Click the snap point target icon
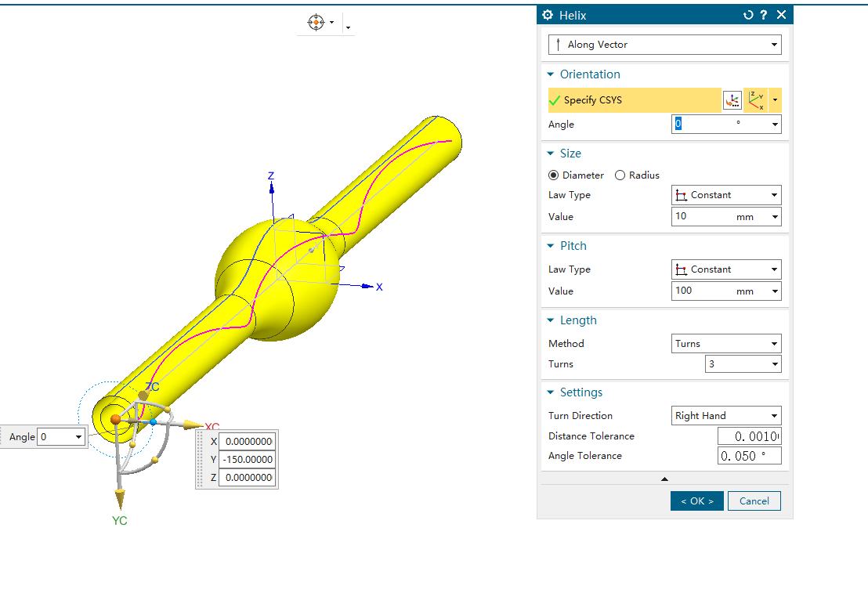The height and width of the screenshot is (600, 868). coord(316,23)
